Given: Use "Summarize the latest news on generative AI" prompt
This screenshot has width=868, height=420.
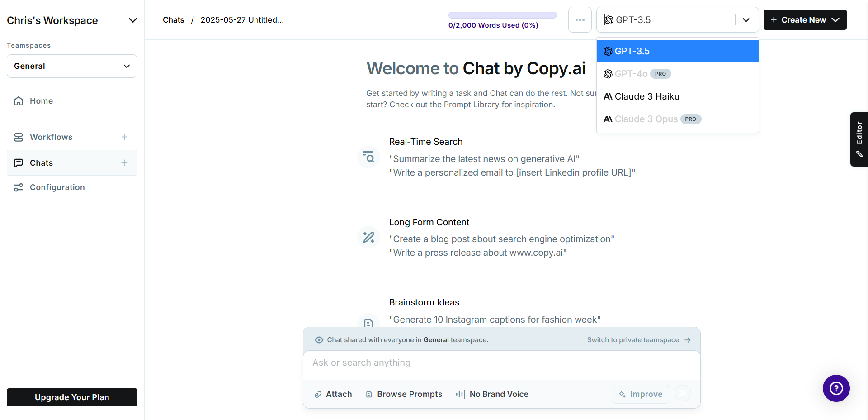Looking at the screenshot, I should click(484, 159).
